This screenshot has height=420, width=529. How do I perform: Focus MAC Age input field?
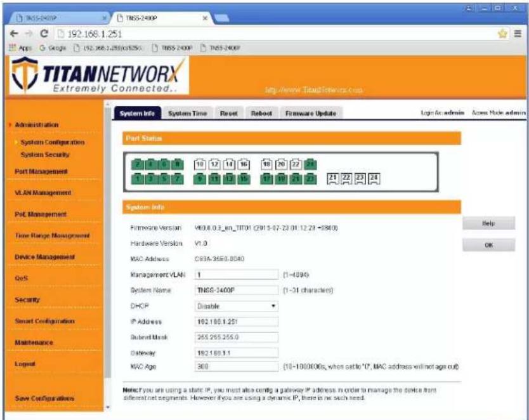237,366
